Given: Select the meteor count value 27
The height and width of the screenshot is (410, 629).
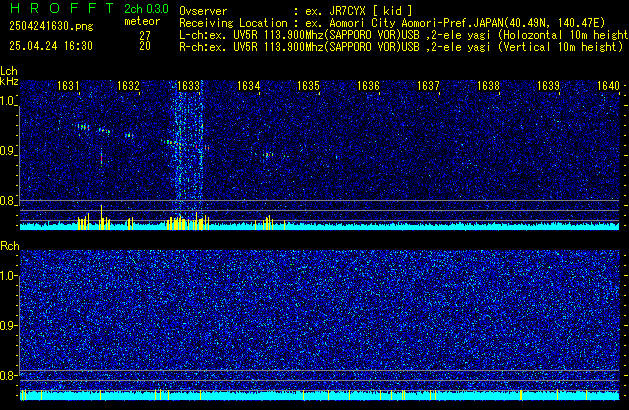Looking at the screenshot, I should point(145,35).
